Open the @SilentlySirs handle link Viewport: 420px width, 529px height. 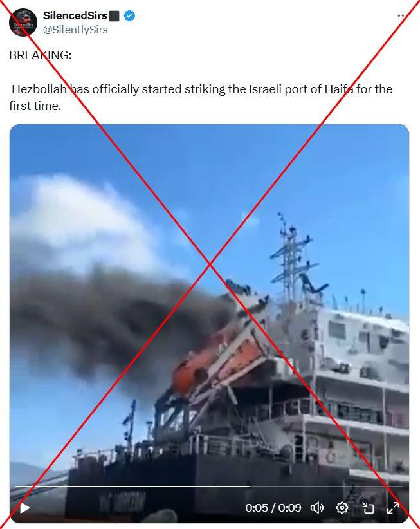75,30
